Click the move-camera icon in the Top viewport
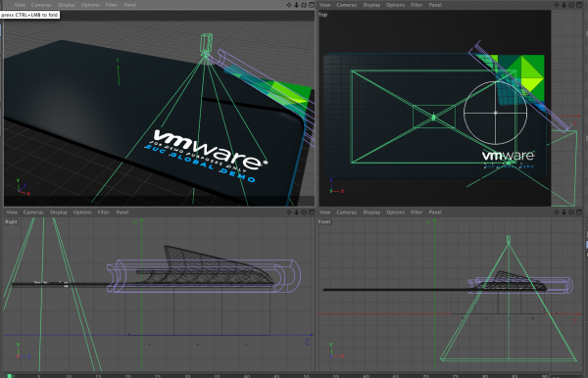The image size is (588, 378). coord(557,5)
